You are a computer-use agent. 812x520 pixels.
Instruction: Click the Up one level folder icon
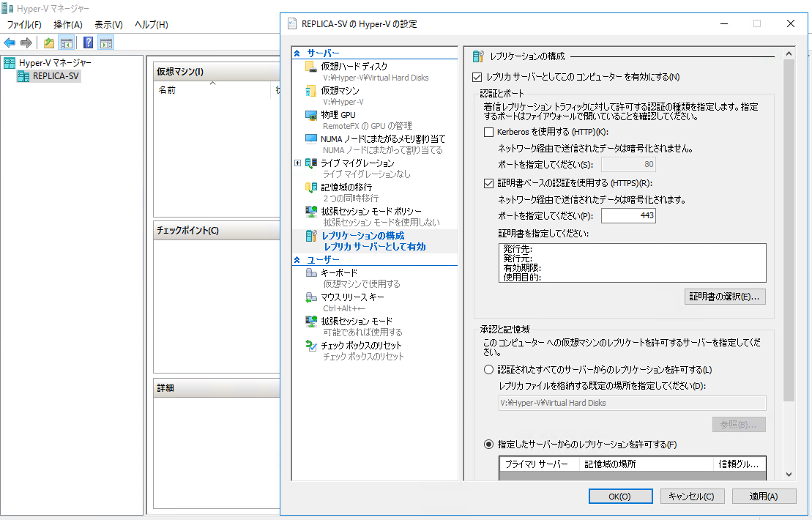[48, 43]
